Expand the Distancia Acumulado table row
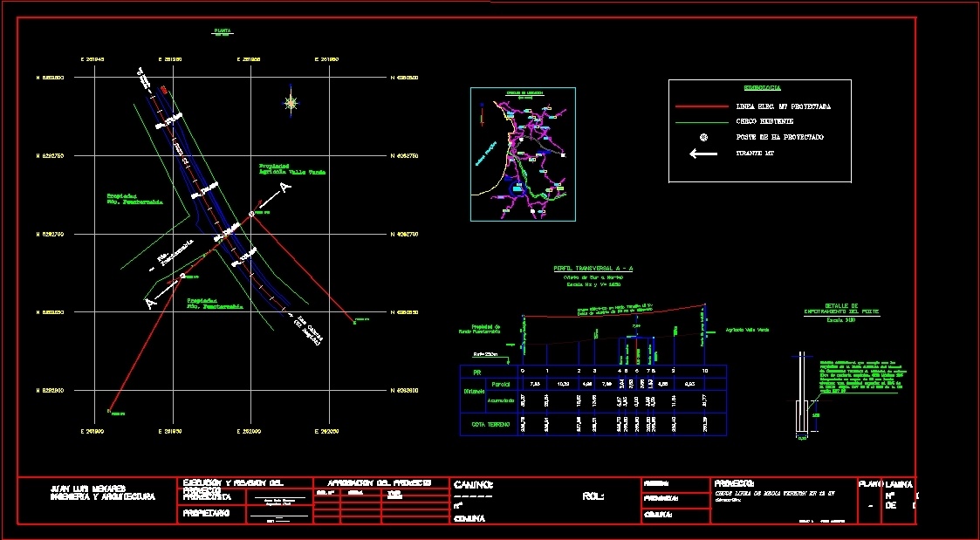Viewport: 980px width, 540px height. (502, 400)
